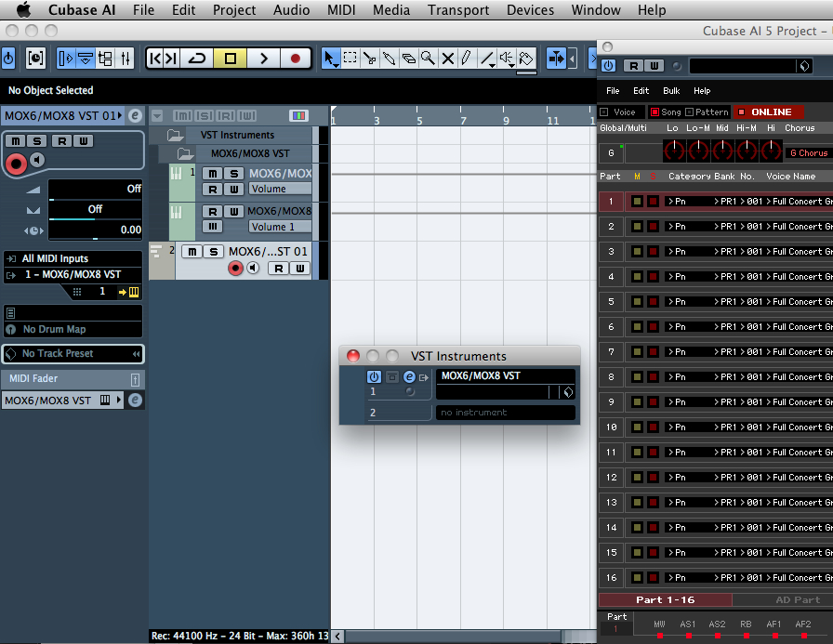Image resolution: width=833 pixels, height=644 pixels.
Task: Open edit channel 'e' button beside MIDI Fader output
Action: (x=135, y=400)
